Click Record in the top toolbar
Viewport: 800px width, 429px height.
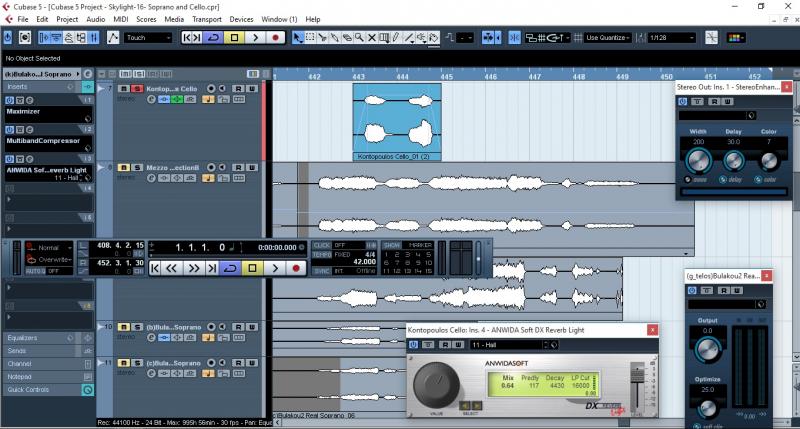tap(276, 38)
